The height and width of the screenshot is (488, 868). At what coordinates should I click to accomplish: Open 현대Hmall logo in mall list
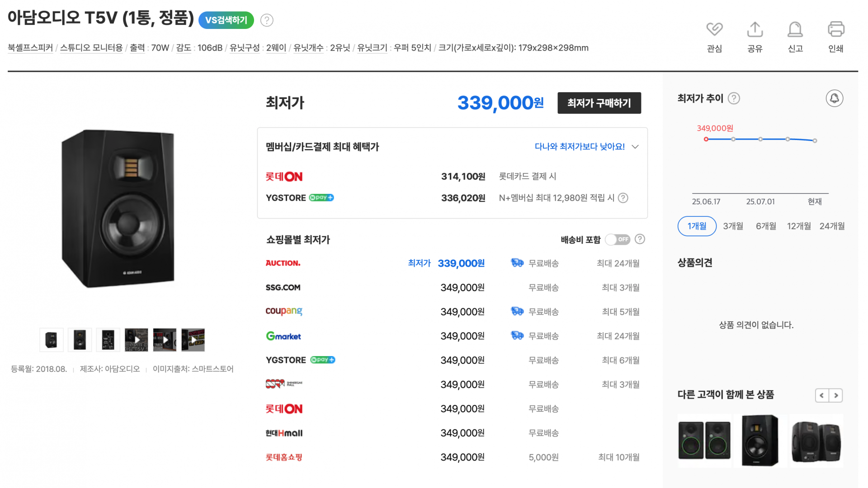284,433
